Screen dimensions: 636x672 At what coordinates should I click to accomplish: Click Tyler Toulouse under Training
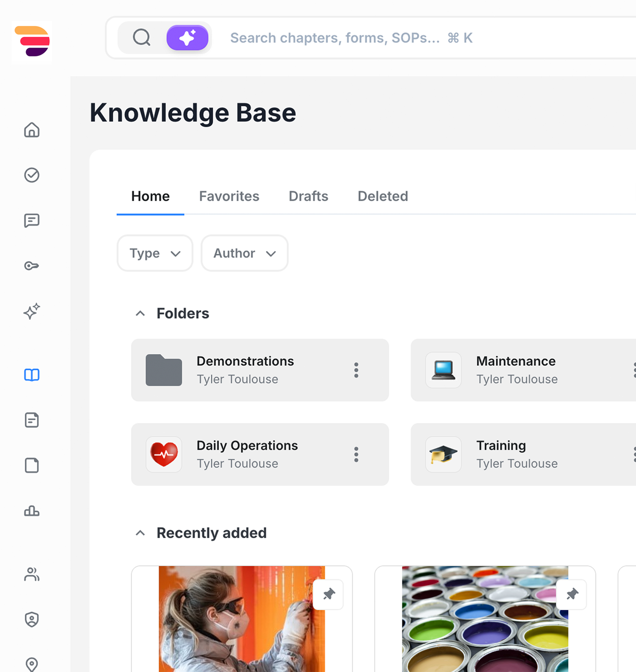[517, 463]
